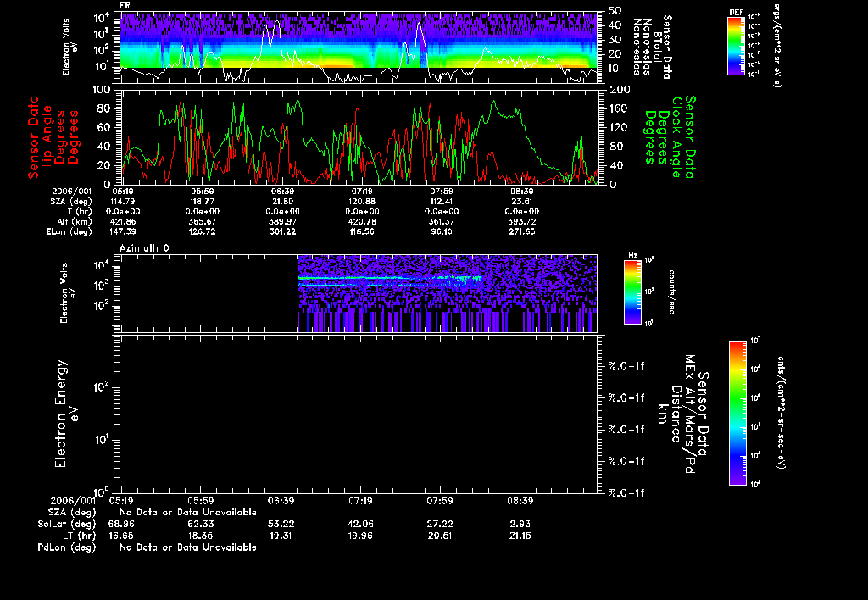Click the 06:39 tick under the angle plot
This screenshot has height=600, width=868.
pyautogui.click(x=282, y=192)
